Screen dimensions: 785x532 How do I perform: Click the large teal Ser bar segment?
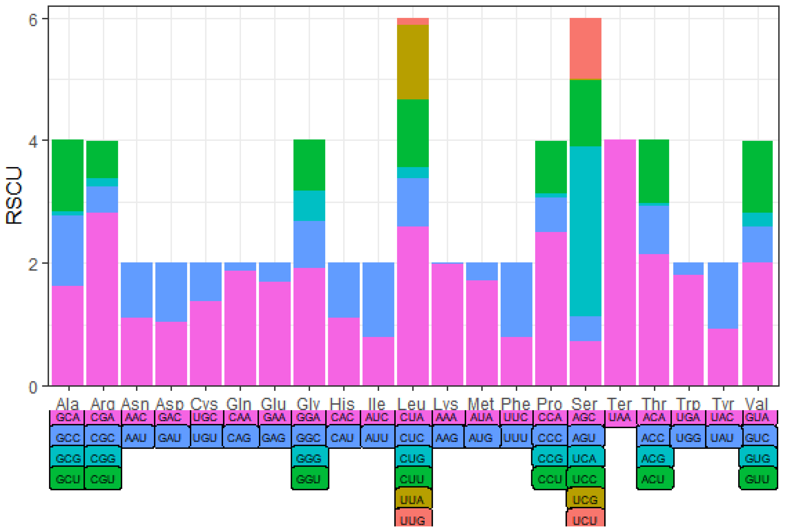(x=585, y=231)
